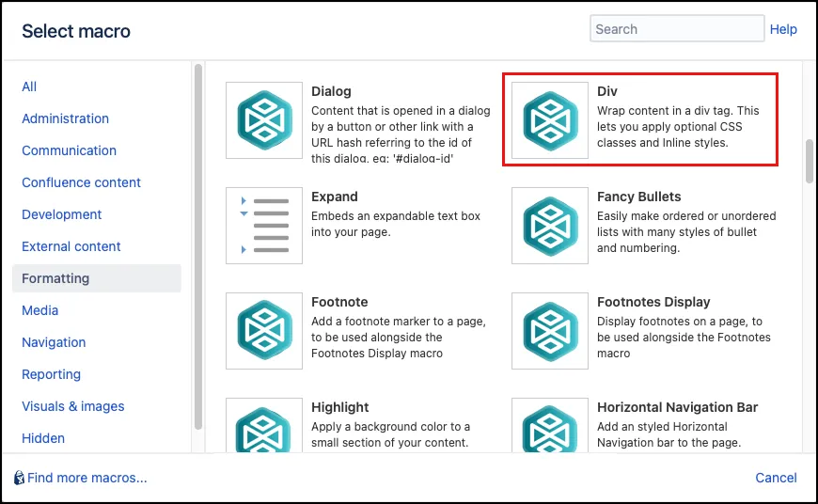
Task: Click Horizontal Navigation Bar description text
Action: tap(669, 434)
